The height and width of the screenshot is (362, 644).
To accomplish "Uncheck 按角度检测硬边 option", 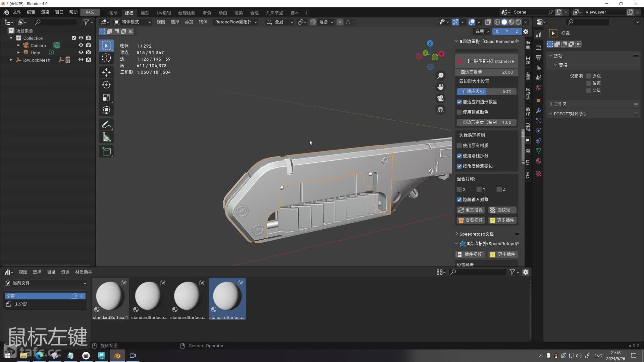I will point(459,166).
